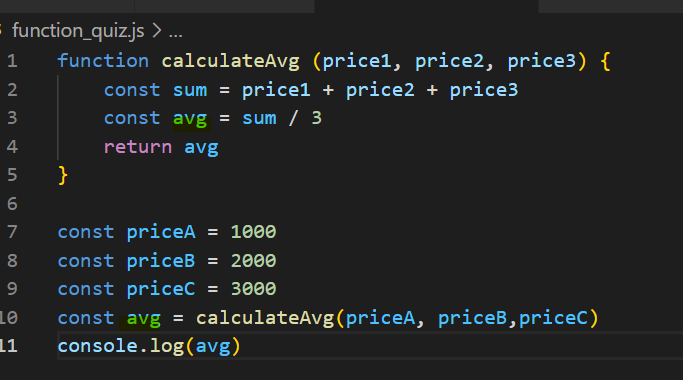Screen dimensions: 683x380
Task: Click the priceA variable on line 7
Action: (x=161, y=232)
